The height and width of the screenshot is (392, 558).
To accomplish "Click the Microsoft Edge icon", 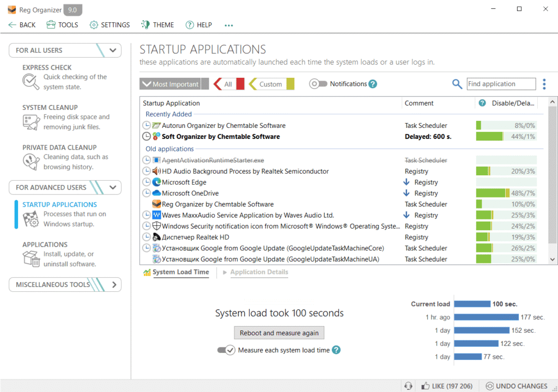I will pos(156,182).
